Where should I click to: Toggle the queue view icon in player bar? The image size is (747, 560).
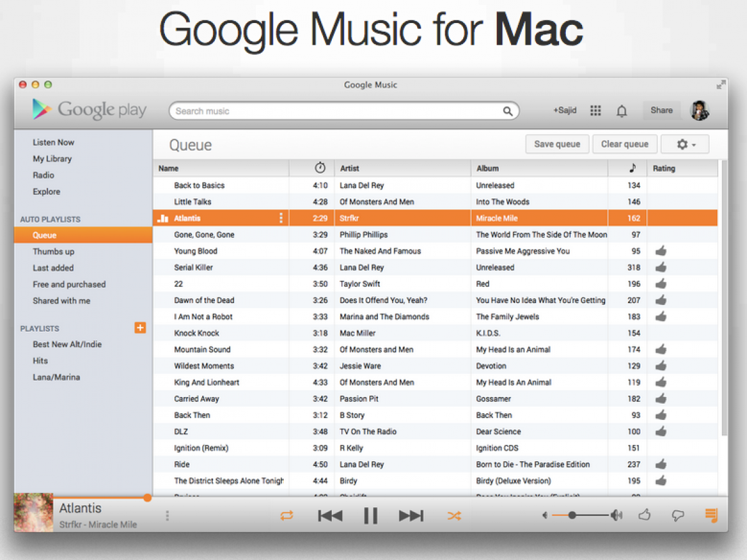click(711, 515)
